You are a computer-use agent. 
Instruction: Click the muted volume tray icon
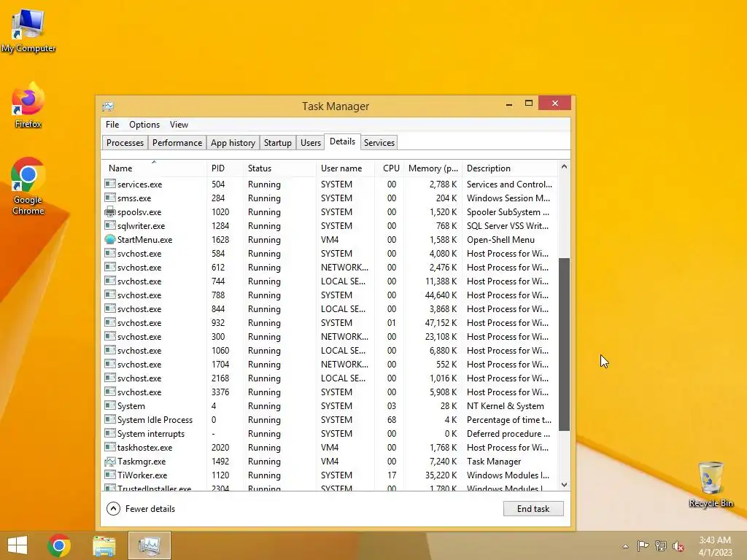point(678,546)
